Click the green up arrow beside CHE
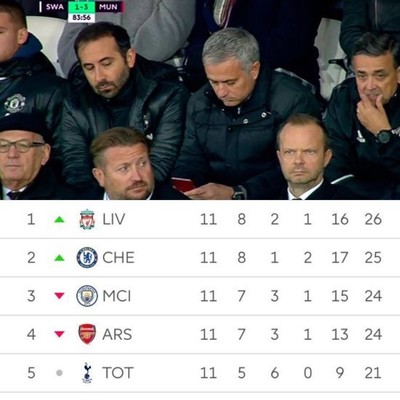The width and height of the screenshot is (400, 400). click(x=59, y=258)
